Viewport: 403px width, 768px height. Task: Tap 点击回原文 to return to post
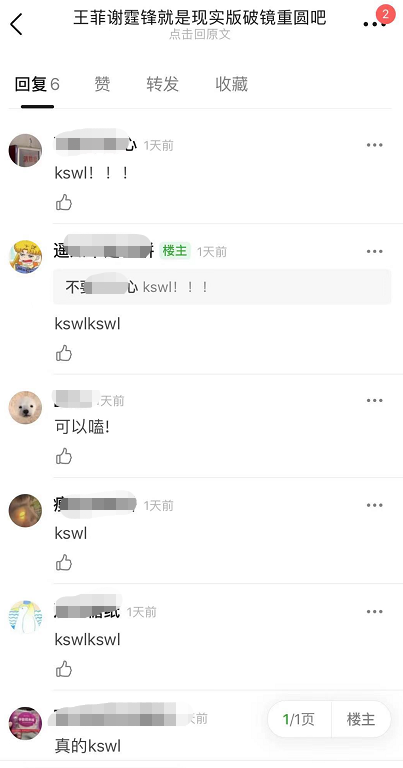(x=200, y=34)
